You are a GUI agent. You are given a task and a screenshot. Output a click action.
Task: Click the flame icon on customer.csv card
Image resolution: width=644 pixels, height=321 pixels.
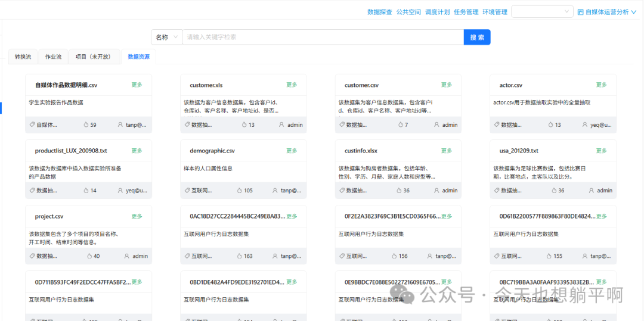pyautogui.click(x=401, y=124)
